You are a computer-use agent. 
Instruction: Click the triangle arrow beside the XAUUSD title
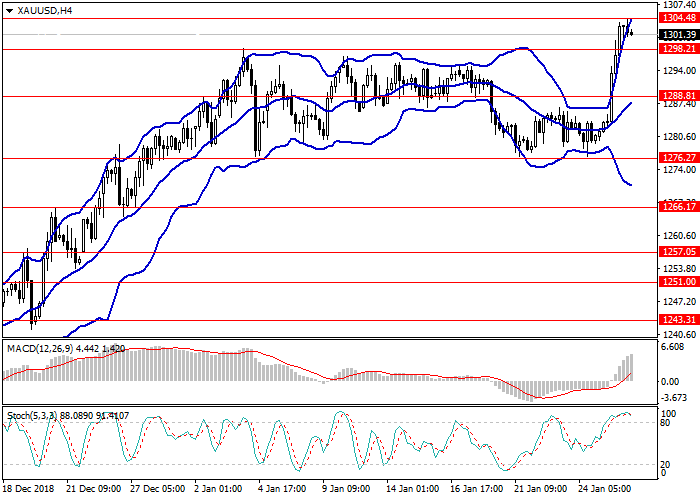tap(5, 10)
